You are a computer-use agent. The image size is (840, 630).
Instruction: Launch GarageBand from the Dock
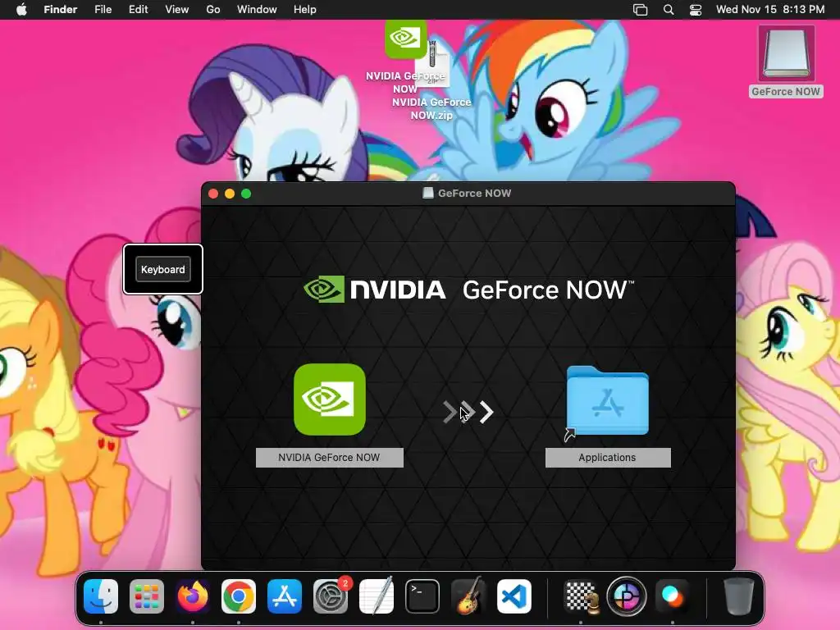[x=468, y=596]
